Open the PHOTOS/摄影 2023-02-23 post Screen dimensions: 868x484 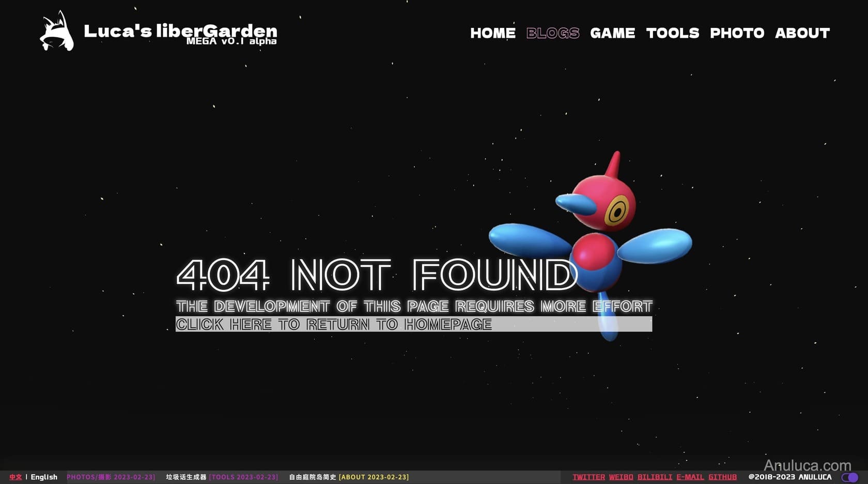coord(111,477)
